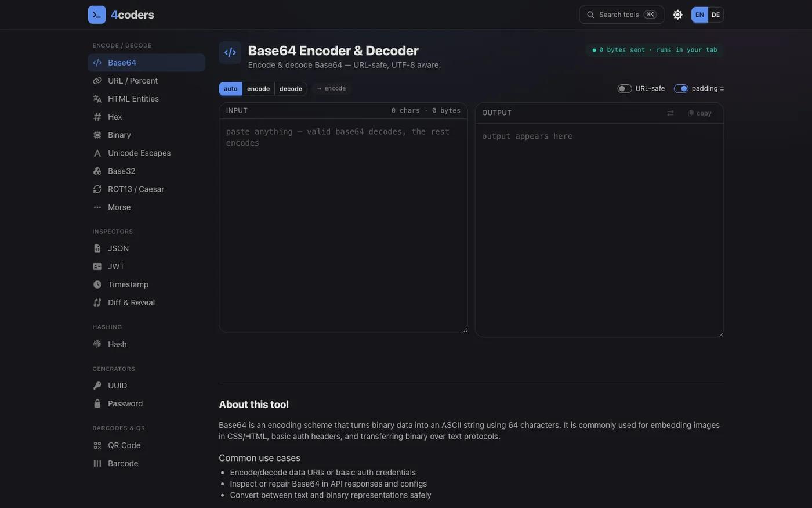Click the Binary chip icon

97,135
